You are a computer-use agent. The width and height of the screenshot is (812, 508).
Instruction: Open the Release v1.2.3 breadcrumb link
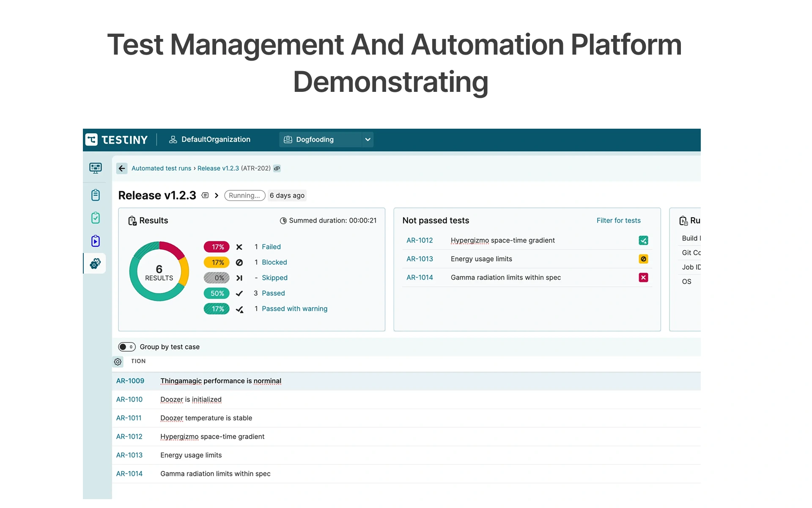(218, 168)
